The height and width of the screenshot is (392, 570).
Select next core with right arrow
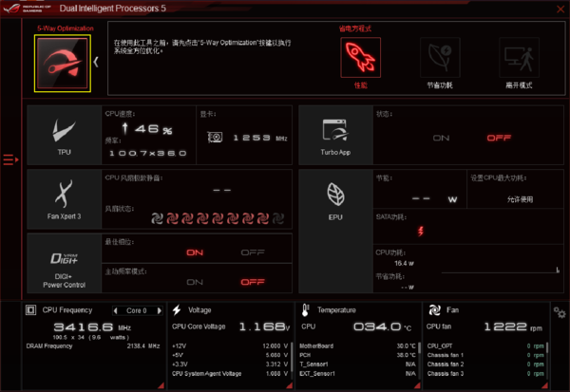(x=159, y=310)
